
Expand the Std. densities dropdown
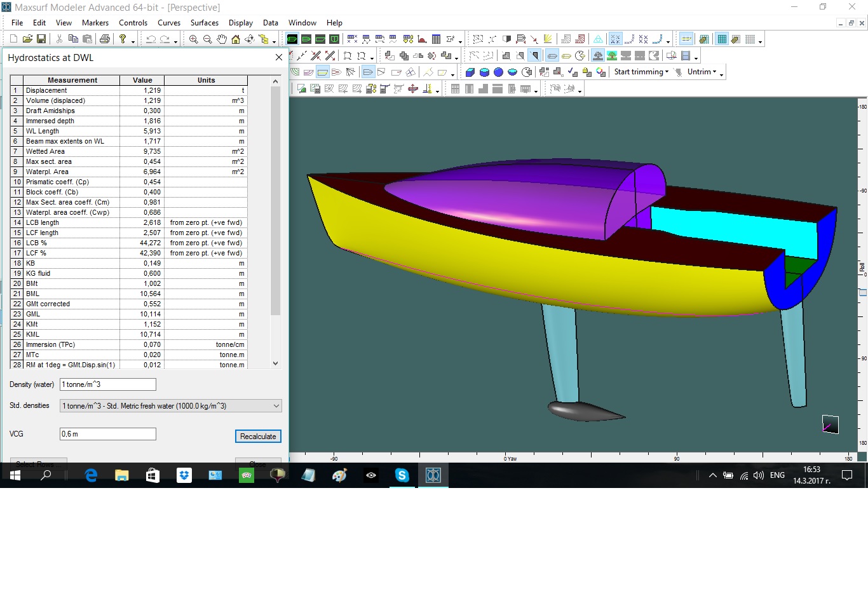276,406
